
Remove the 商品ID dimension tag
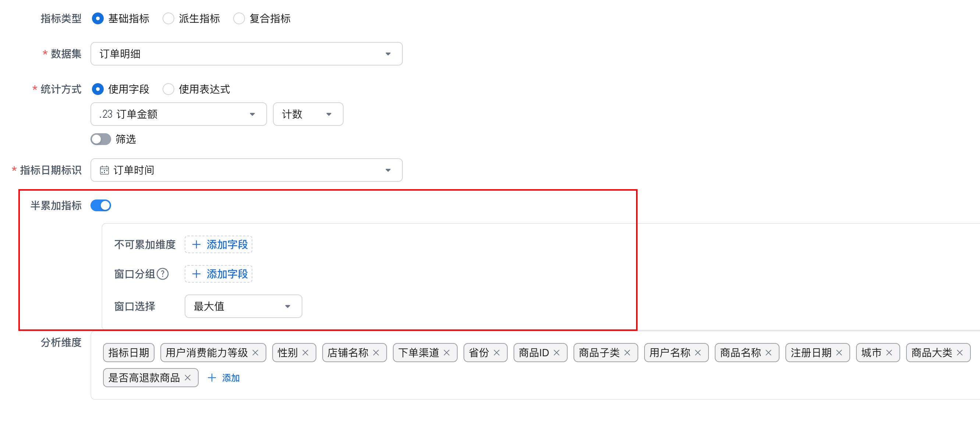[x=557, y=353]
